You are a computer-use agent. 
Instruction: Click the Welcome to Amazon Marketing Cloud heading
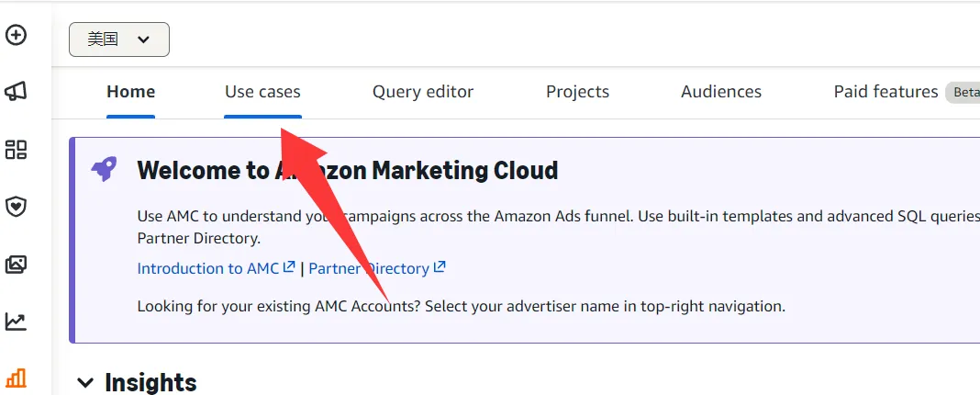347,170
